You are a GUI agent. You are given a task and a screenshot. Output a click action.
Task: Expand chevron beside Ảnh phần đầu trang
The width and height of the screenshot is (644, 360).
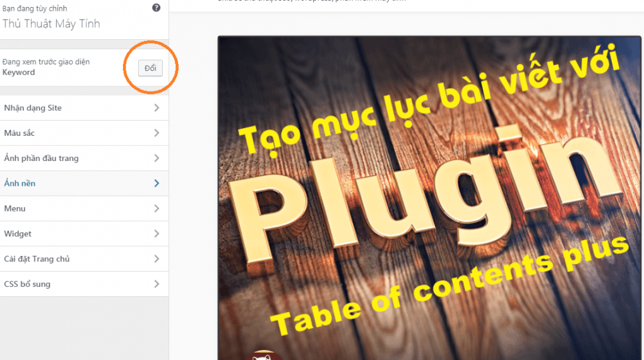pyautogui.click(x=157, y=158)
